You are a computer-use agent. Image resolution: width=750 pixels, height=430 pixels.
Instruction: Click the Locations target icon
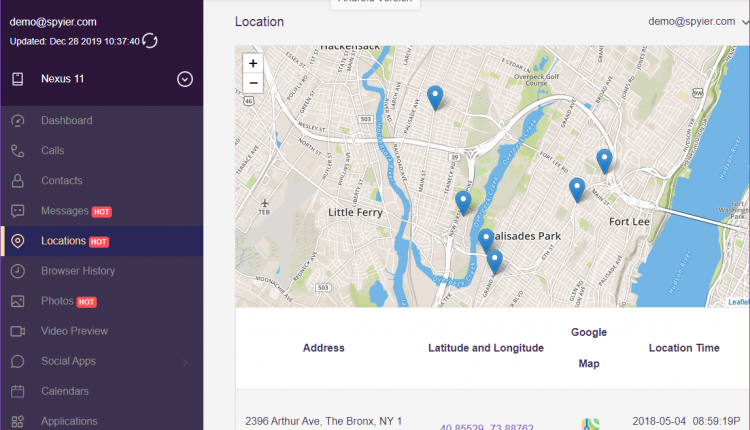[18, 241]
